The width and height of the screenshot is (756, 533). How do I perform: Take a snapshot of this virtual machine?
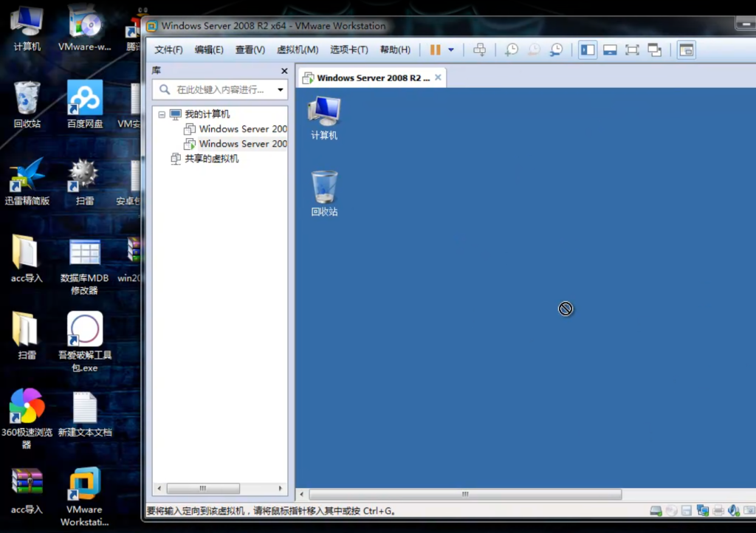(x=511, y=49)
